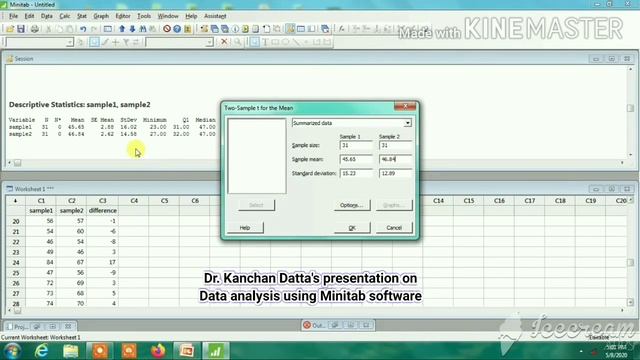
Task: Click the Data Window toolbar icon
Action: pyautogui.click(x=301, y=29)
